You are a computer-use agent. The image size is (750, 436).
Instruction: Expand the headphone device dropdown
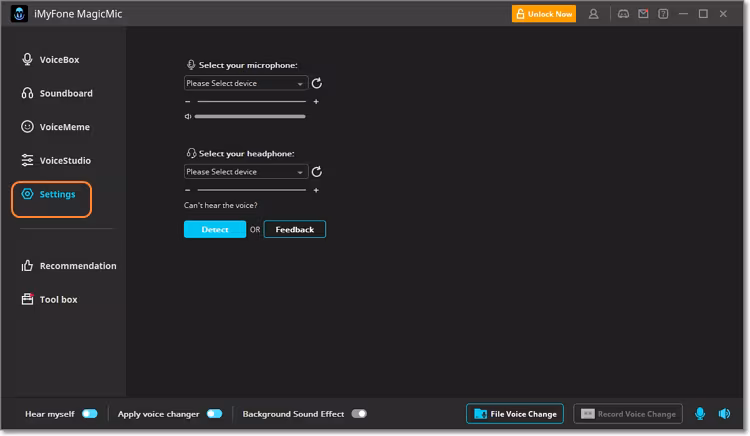(246, 172)
